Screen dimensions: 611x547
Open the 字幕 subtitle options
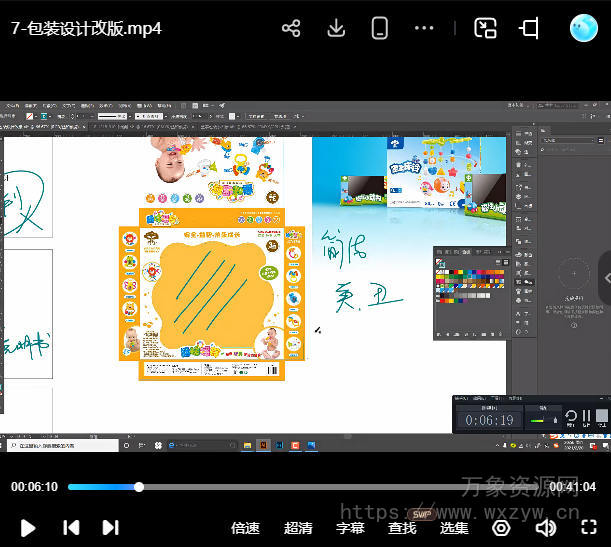click(x=350, y=527)
